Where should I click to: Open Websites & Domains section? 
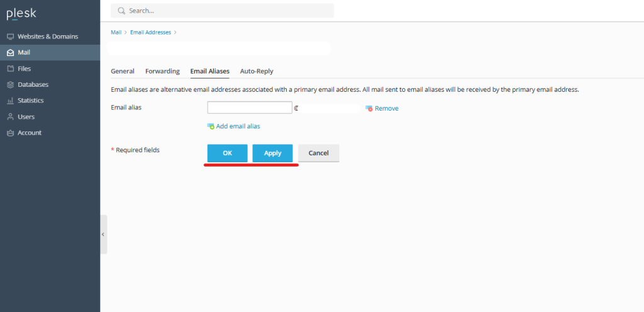(48, 36)
